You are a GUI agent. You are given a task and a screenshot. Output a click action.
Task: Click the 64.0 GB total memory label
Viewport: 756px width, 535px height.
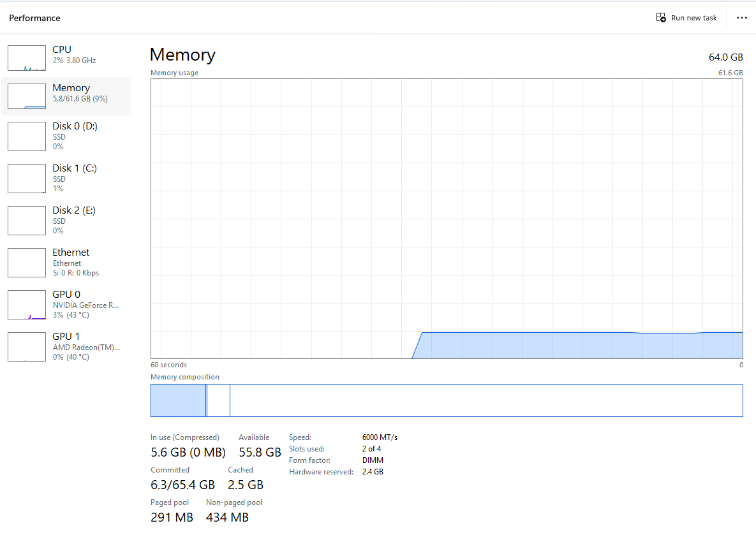(725, 57)
